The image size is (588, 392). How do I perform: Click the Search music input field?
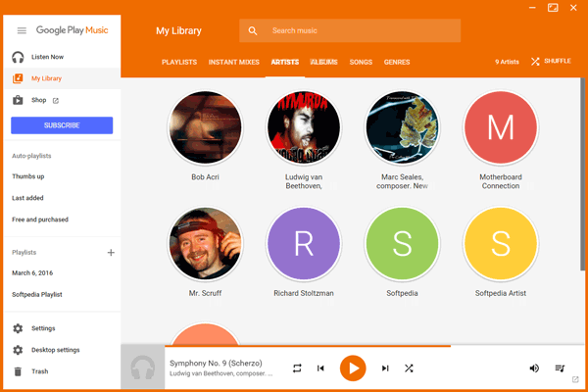tap(350, 30)
